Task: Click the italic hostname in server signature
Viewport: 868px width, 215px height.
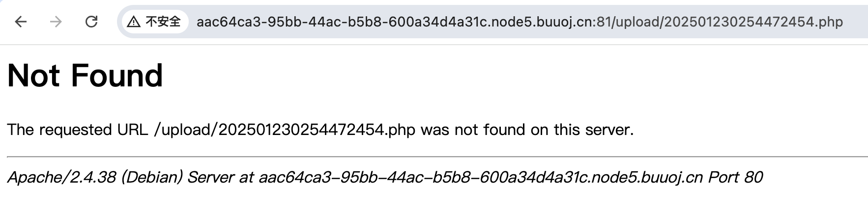Action: pos(481,177)
